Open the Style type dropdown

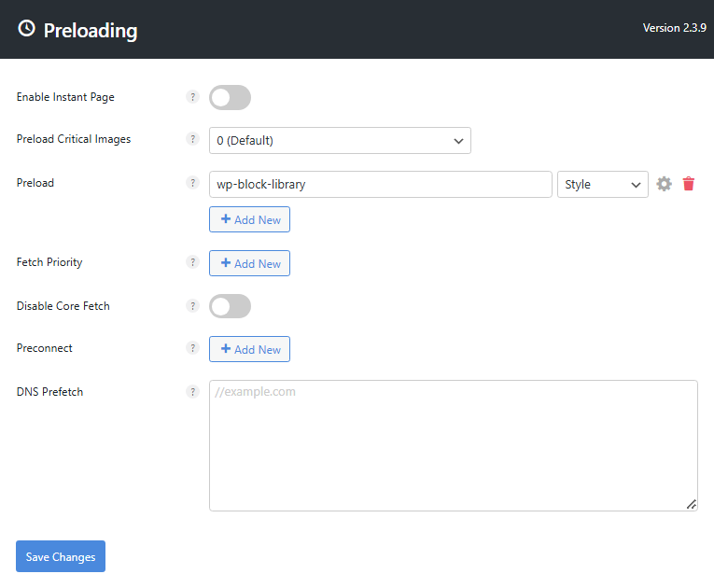click(x=602, y=185)
